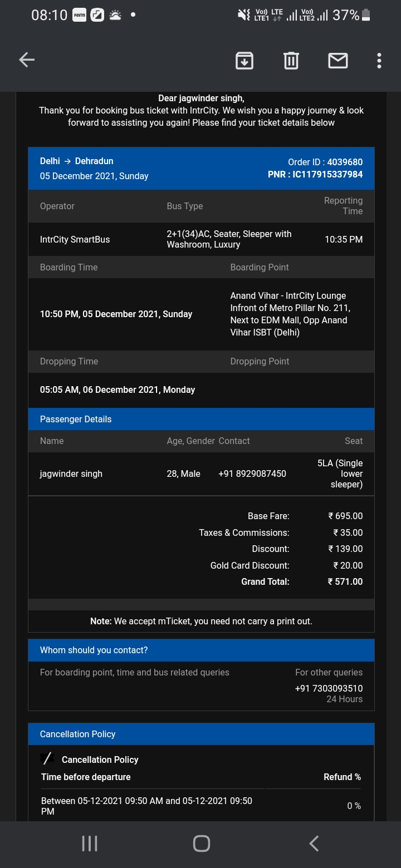Tap the Anand Vihar boarding point address
Screen dimensions: 401x868
tap(290, 314)
